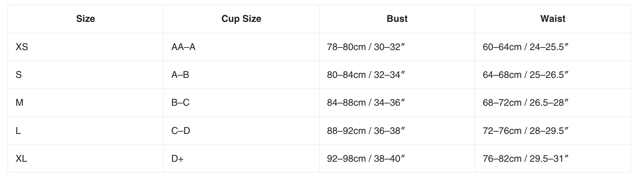Viewport: 644px width, 184px height.
Task: Click the AA–A cup size cell
Action: (183, 47)
